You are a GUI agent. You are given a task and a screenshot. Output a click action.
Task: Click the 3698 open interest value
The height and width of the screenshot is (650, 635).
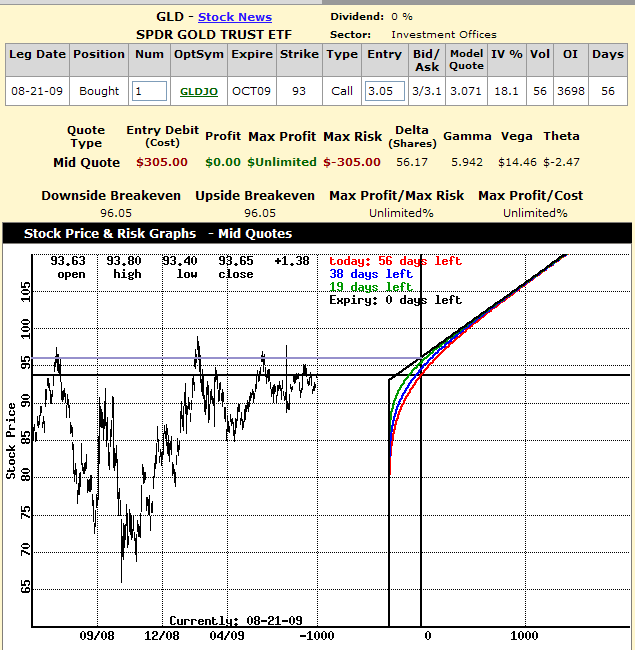(571, 91)
